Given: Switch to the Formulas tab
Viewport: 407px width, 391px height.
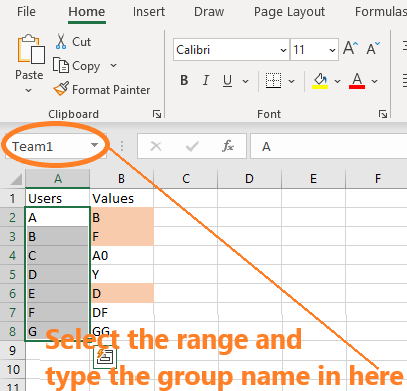Looking at the screenshot, I should (x=381, y=12).
